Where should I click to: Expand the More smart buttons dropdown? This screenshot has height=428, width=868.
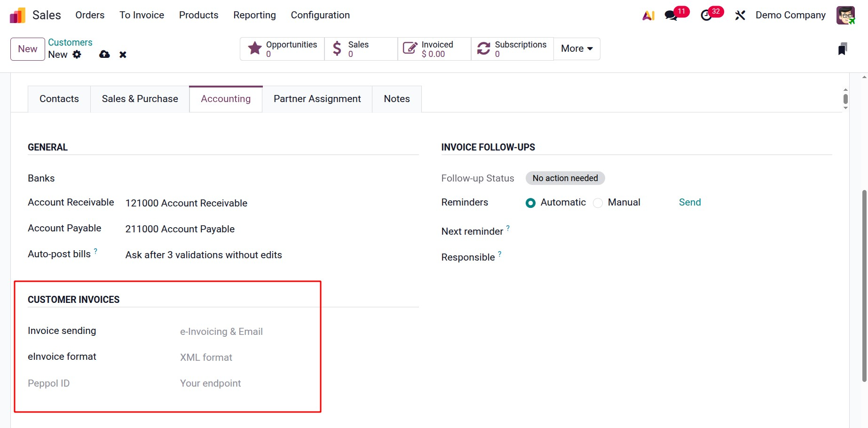pos(576,49)
